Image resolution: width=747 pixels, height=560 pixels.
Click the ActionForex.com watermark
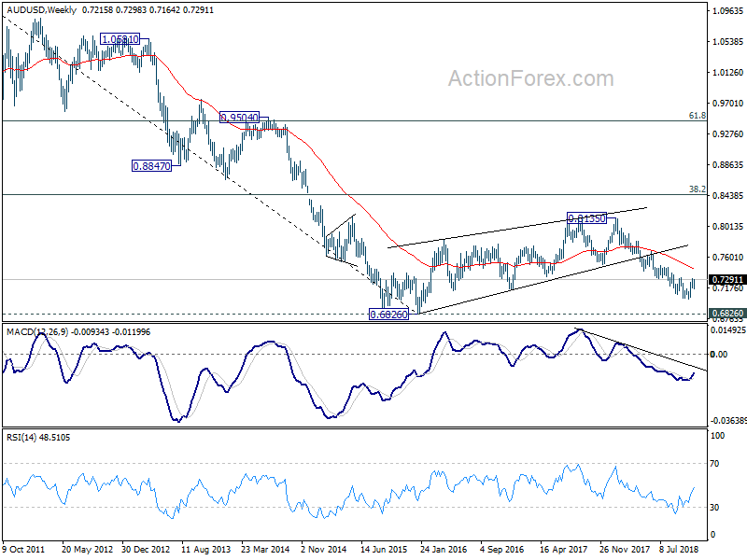530,78
